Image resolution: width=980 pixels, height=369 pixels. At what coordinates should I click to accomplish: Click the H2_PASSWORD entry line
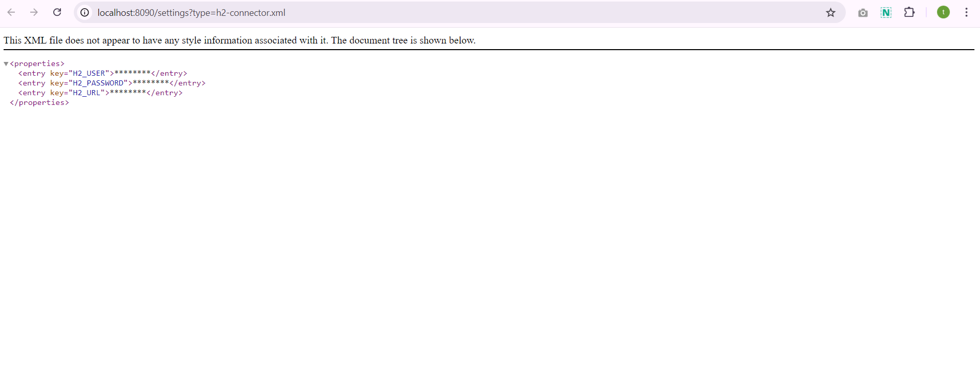point(112,83)
